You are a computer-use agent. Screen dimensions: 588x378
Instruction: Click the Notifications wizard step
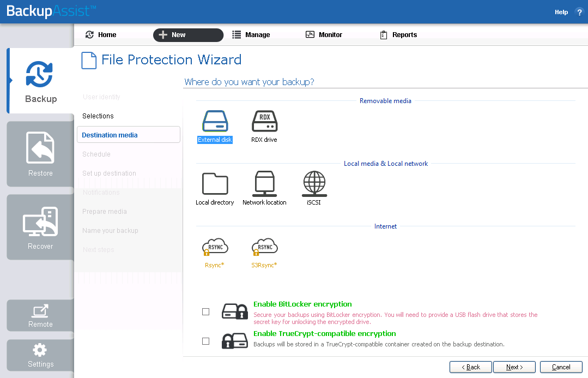coord(101,193)
